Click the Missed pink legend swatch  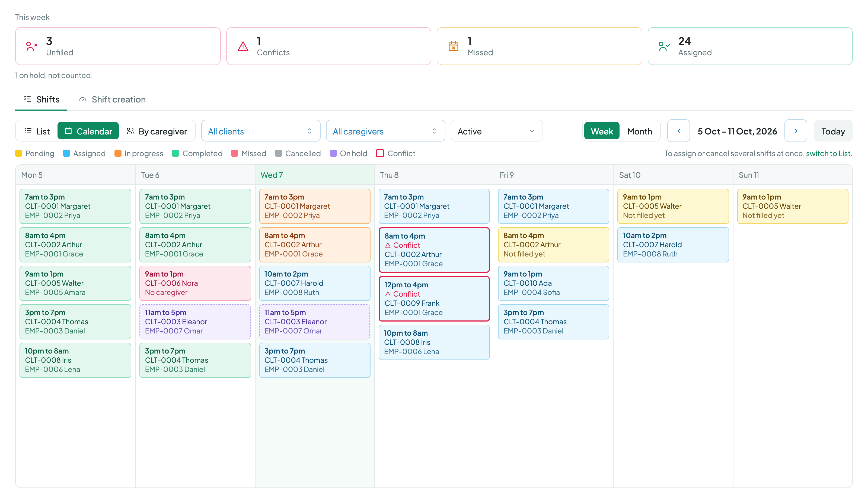(235, 153)
